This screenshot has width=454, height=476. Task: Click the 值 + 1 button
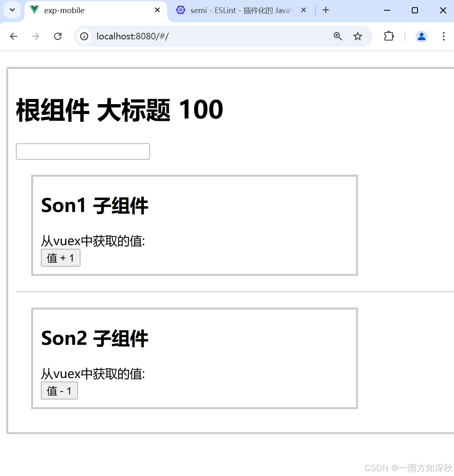tap(61, 258)
